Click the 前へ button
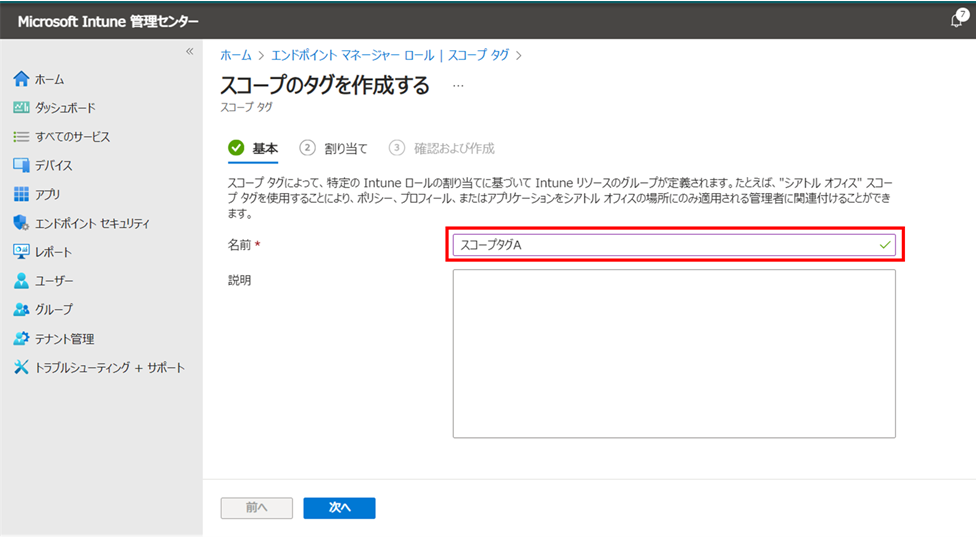The width and height of the screenshot is (976, 538). click(256, 507)
